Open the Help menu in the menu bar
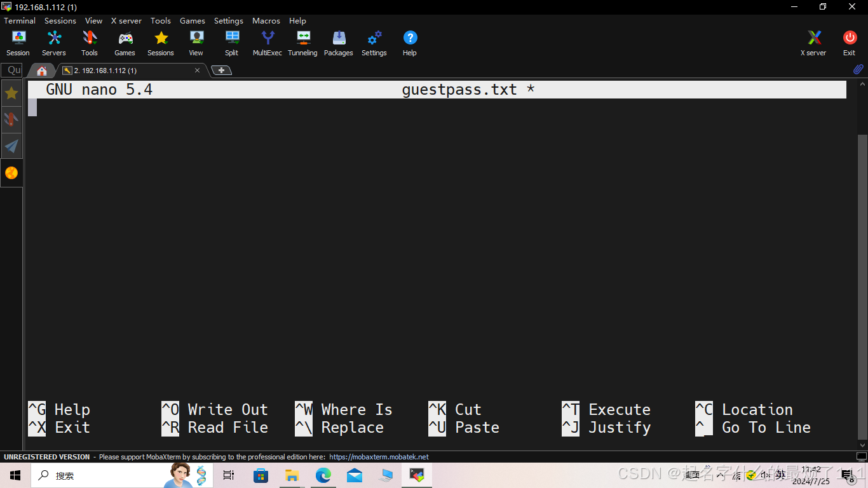This screenshot has height=488, width=868. click(x=297, y=20)
